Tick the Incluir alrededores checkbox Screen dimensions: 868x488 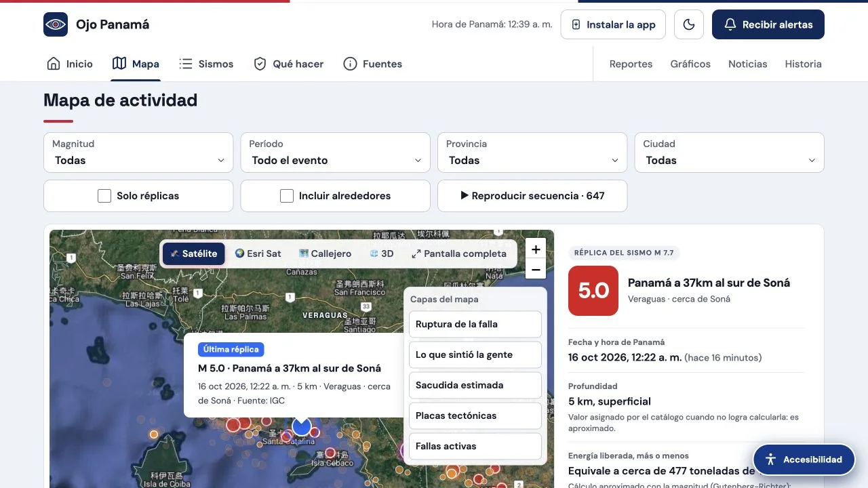click(287, 196)
